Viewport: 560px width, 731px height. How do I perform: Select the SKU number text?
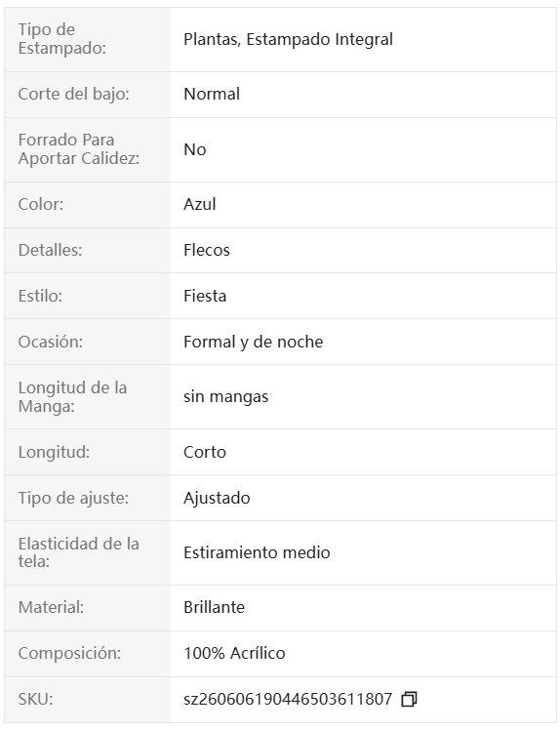[x=288, y=699]
